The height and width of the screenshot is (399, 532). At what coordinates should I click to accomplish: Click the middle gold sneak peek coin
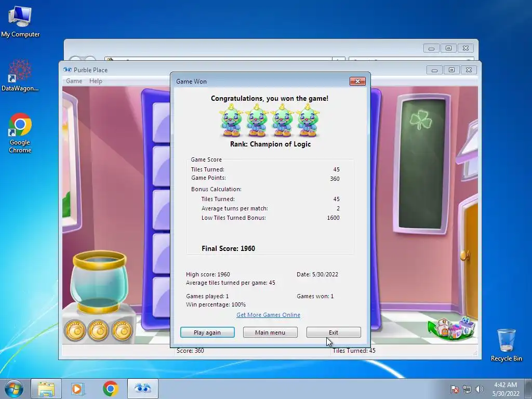pyautogui.click(x=98, y=330)
